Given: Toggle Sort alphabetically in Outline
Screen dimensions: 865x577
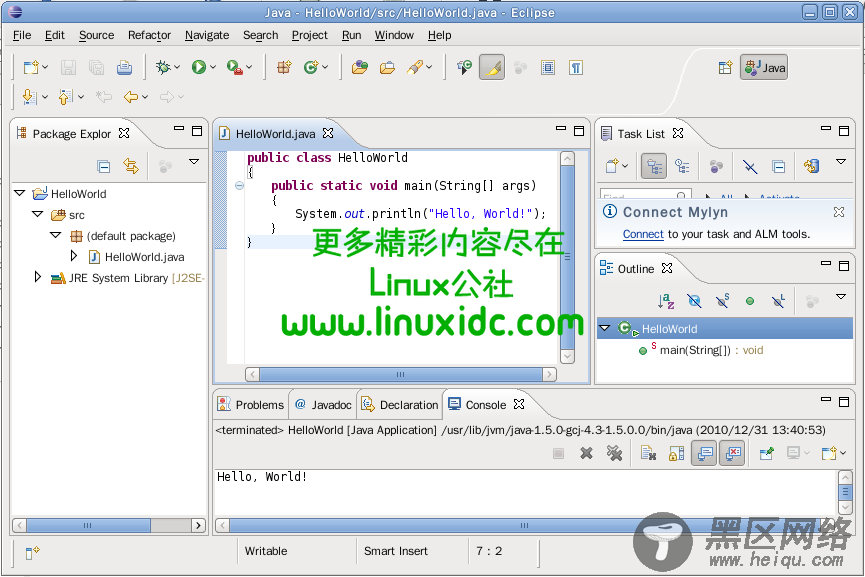Looking at the screenshot, I should coord(666,301).
